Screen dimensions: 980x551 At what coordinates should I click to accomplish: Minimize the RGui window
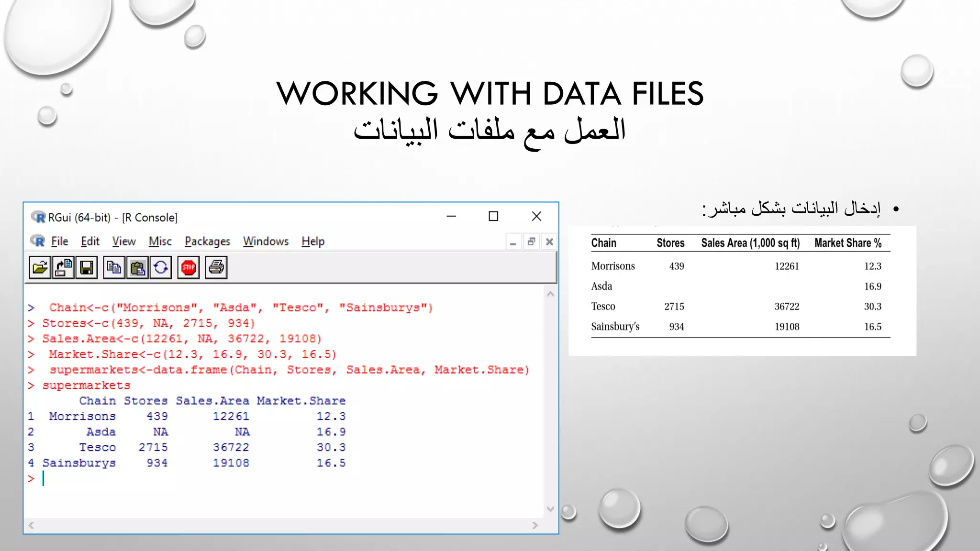(451, 217)
